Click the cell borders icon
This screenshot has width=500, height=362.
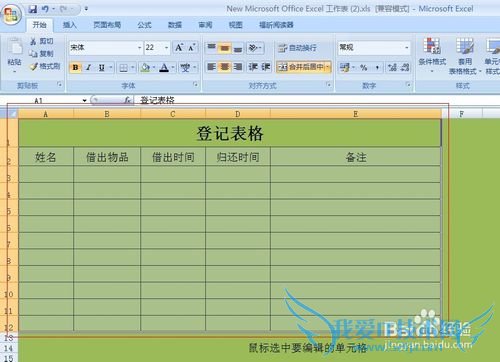point(123,68)
